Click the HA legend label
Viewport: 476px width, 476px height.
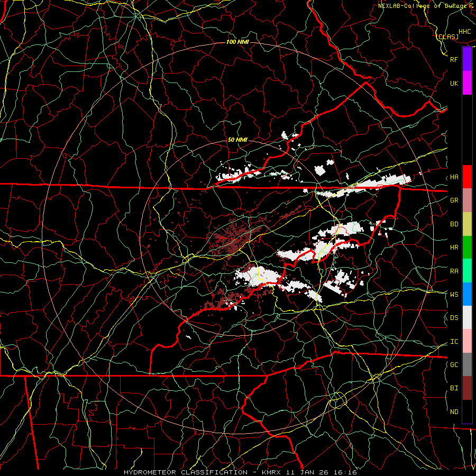(x=454, y=177)
